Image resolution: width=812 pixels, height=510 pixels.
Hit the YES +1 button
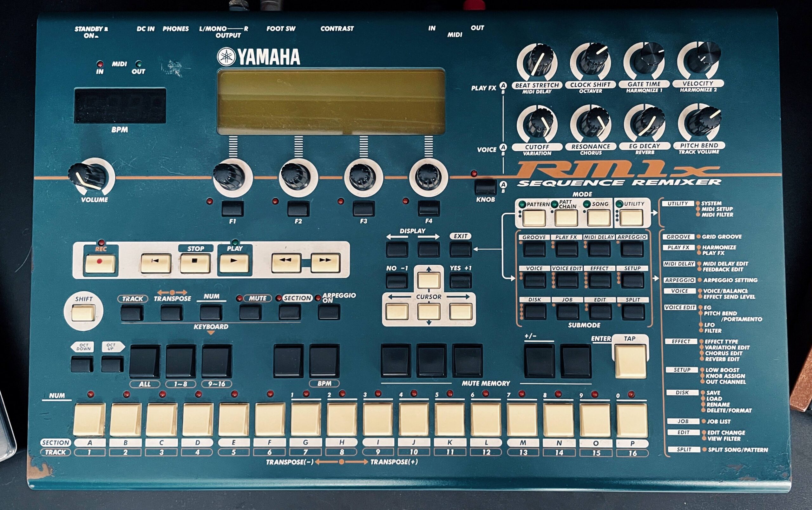pyautogui.click(x=461, y=281)
